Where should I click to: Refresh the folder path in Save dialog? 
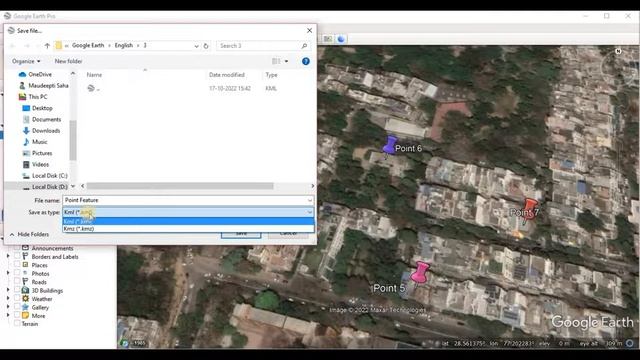[x=206, y=46]
